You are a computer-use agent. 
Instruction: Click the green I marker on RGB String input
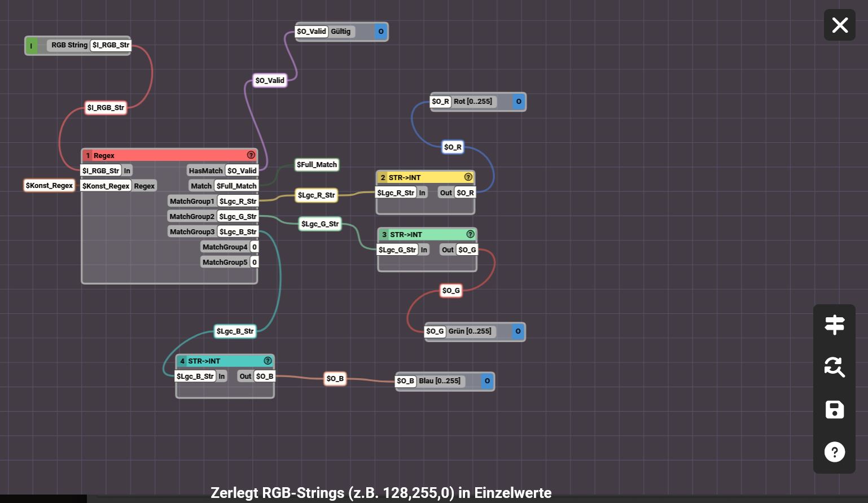[x=32, y=46]
